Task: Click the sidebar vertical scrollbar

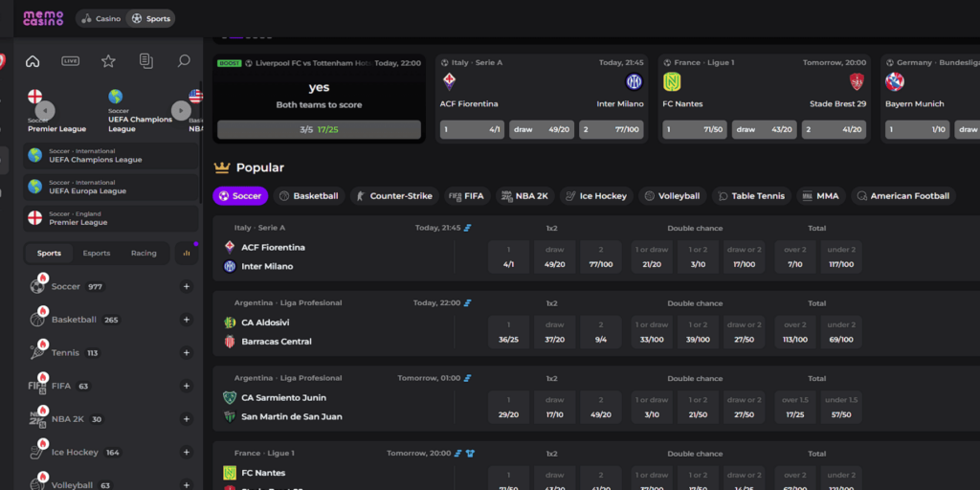Action: 201,141
